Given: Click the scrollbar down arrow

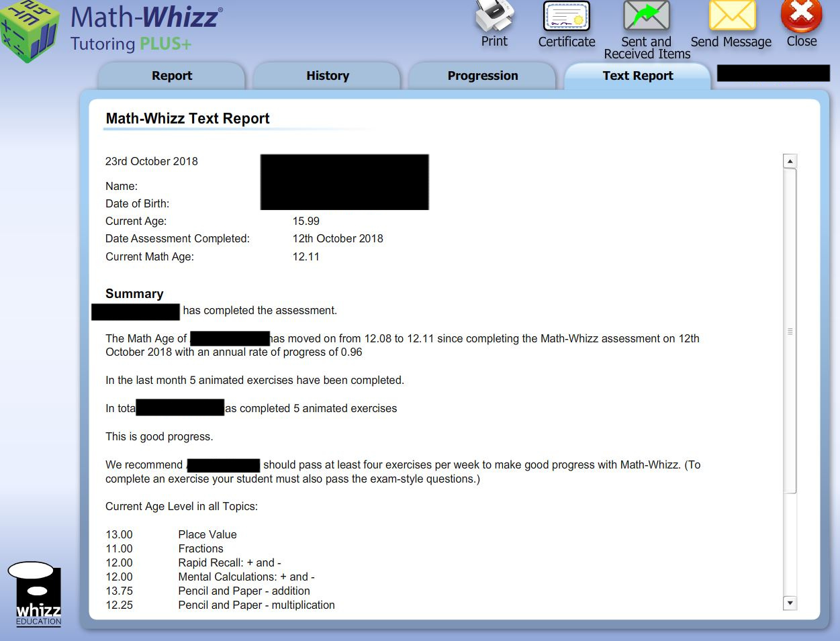Looking at the screenshot, I should point(790,603).
